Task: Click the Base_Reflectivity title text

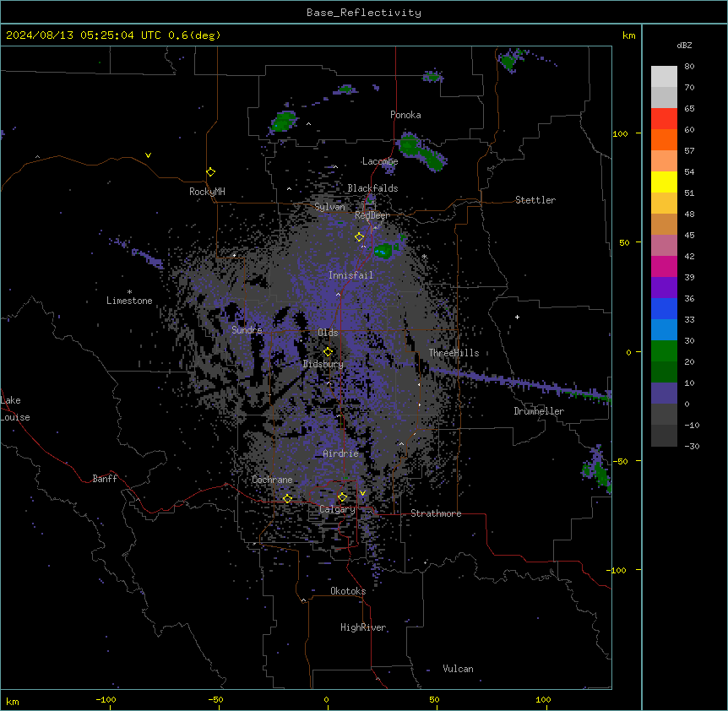Action: pos(364,13)
